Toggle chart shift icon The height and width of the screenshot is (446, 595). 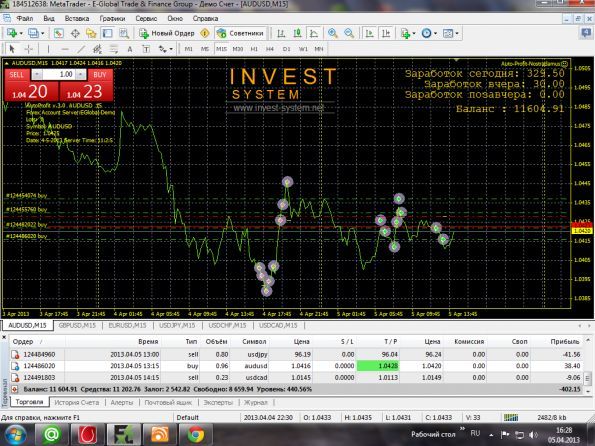click(x=386, y=33)
